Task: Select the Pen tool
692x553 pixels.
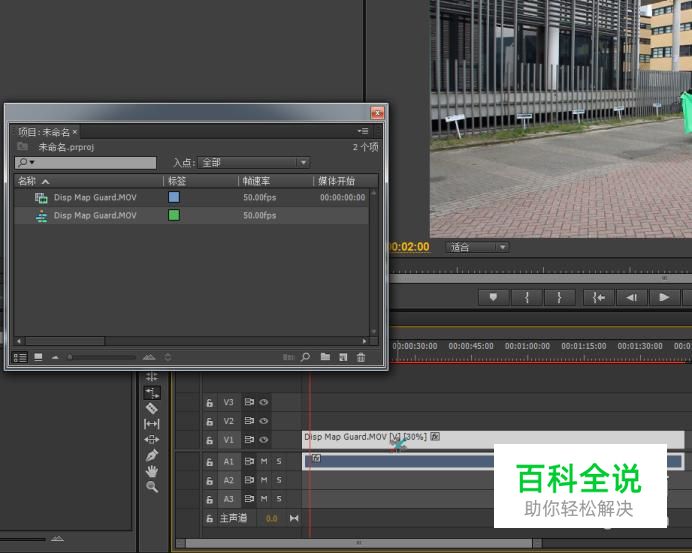Action: (x=151, y=455)
